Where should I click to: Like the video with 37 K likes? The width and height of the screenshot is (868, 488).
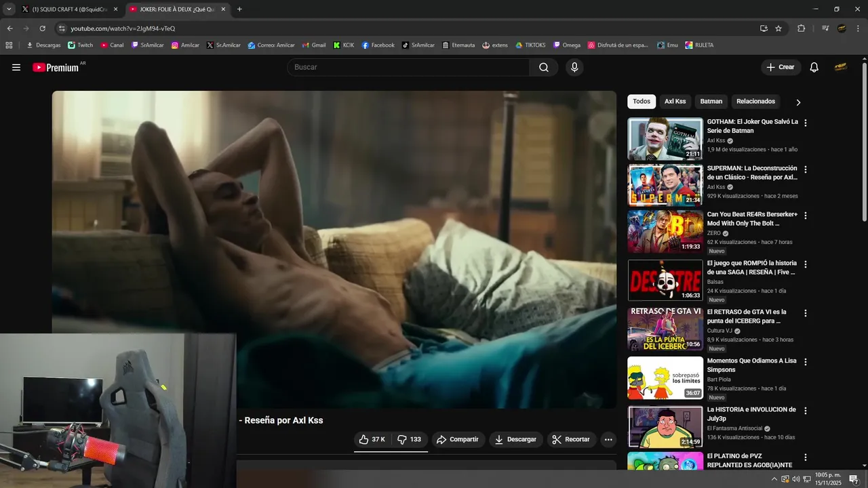(372, 439)
